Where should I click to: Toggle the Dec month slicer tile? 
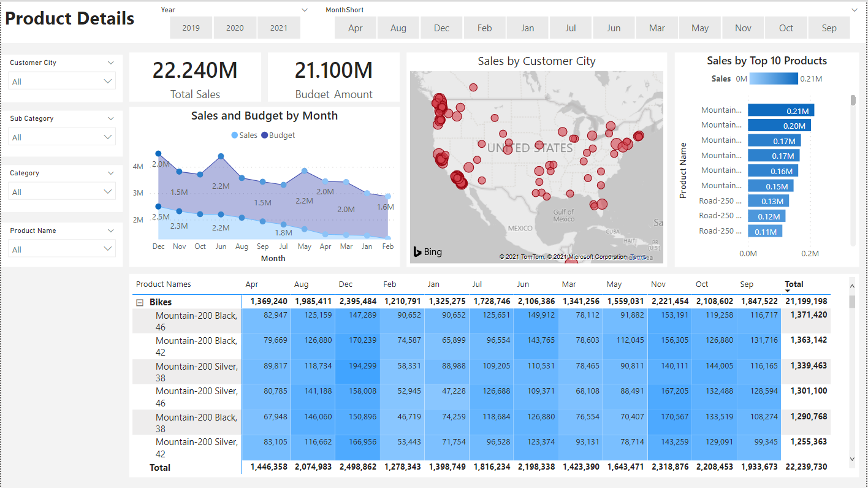click(441, 28)
